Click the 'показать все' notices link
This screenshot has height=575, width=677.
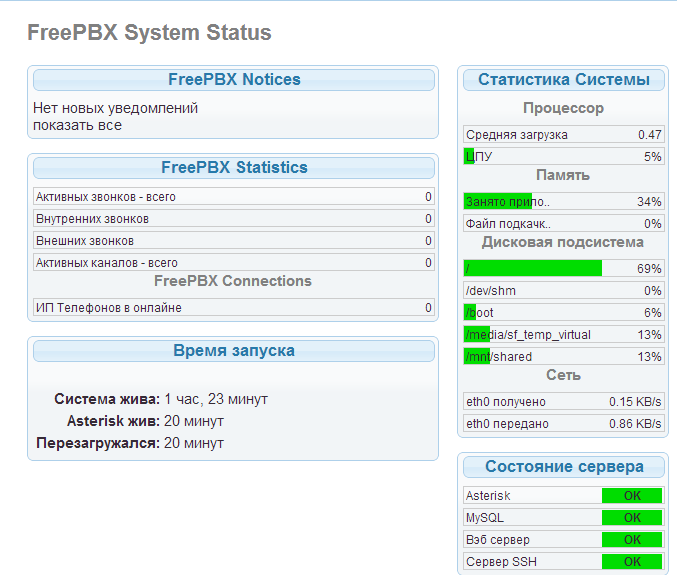coord(77,125)
